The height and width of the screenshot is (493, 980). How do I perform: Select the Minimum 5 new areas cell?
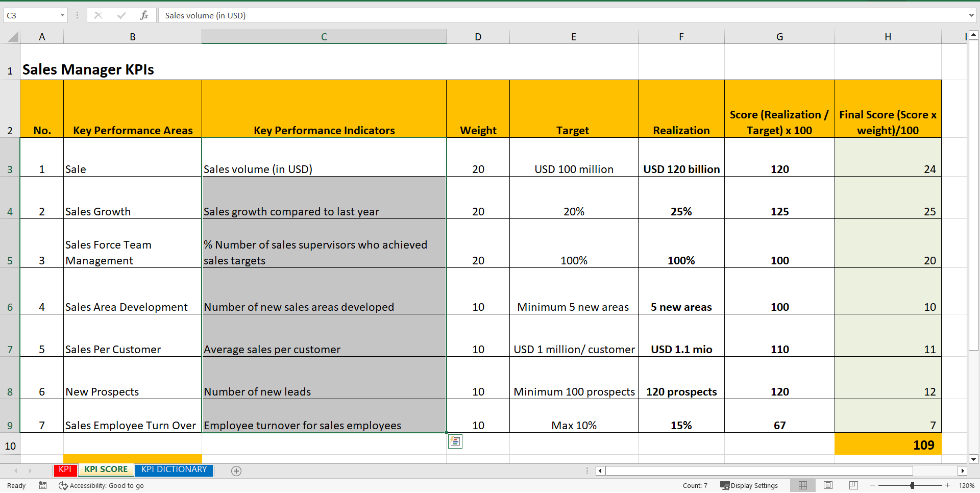point(574,291)
